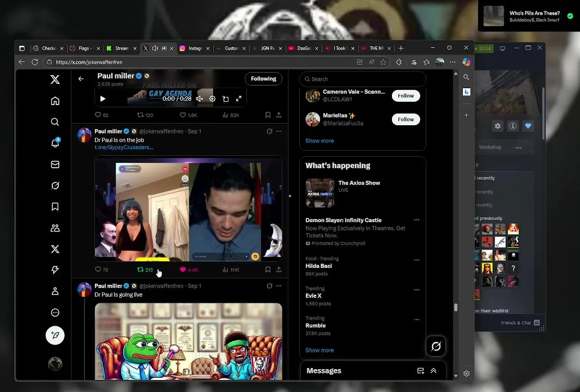Expand video to fullscreen

(x=239, y=99)
